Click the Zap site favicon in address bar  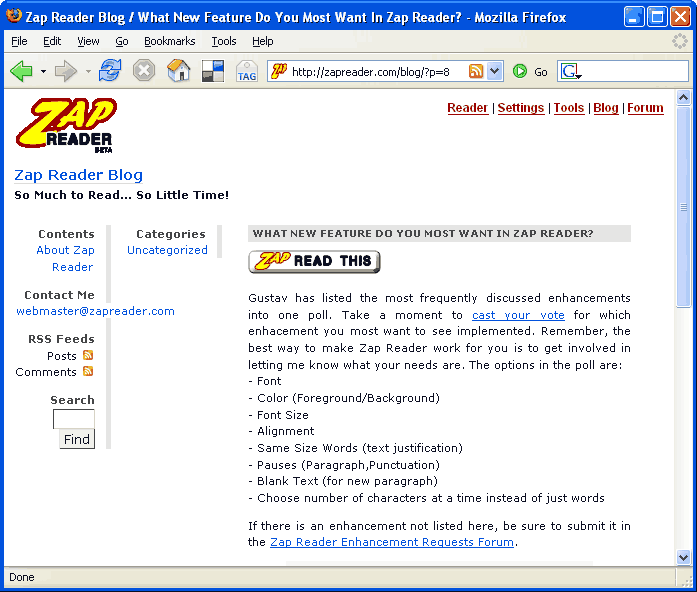[279, 71]
